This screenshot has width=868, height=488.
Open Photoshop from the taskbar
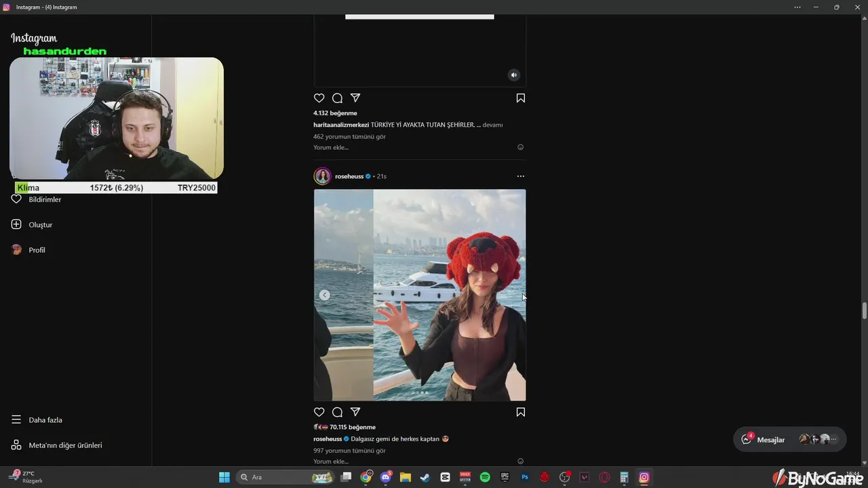click(524, 477)
